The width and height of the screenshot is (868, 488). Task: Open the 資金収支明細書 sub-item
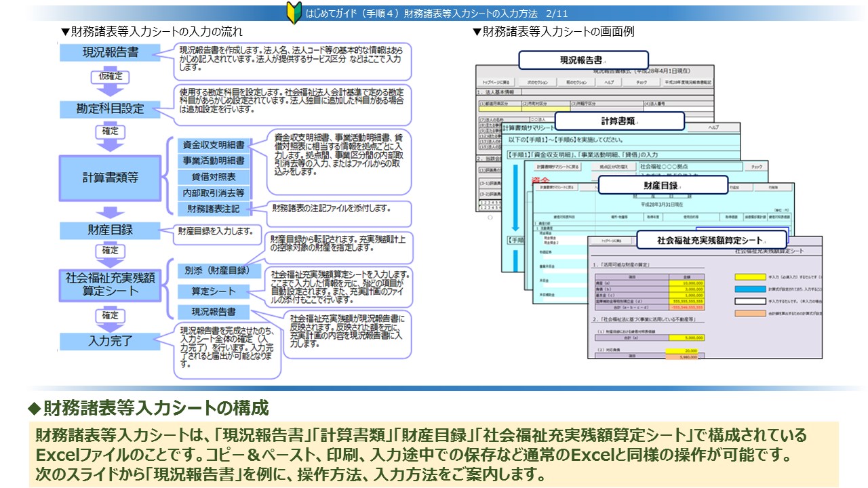coord(214,145)
